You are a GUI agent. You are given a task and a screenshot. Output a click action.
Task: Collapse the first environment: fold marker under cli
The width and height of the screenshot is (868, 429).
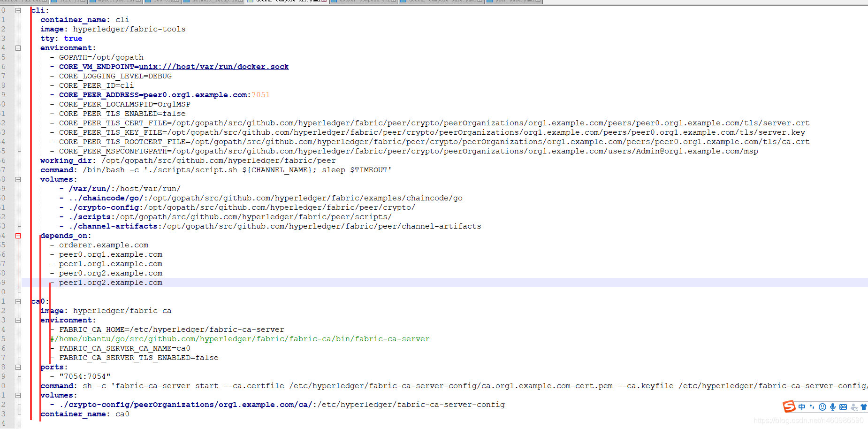point(18,48)
